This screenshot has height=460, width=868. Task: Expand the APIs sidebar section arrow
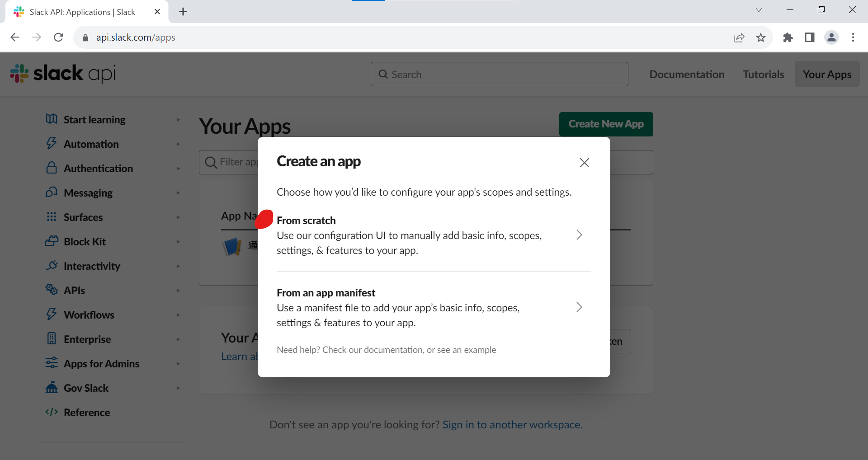[x=178, y=291]
